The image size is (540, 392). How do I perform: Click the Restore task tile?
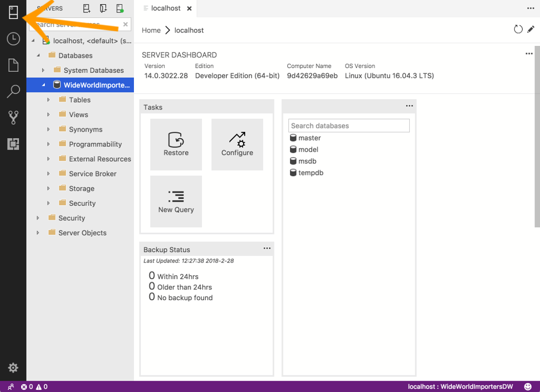176,144
